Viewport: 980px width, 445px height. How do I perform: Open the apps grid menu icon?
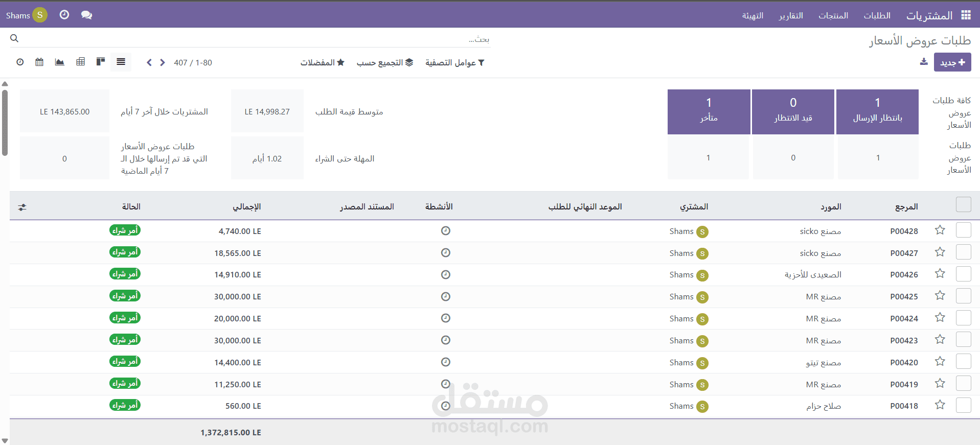click(966, 15)
